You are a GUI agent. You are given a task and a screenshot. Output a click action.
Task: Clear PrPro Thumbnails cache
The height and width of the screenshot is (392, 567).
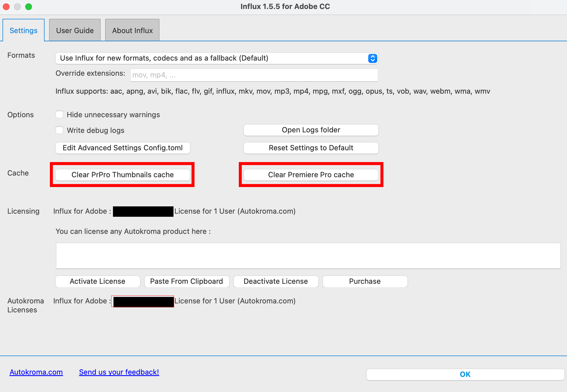click(x=123, y=175)
